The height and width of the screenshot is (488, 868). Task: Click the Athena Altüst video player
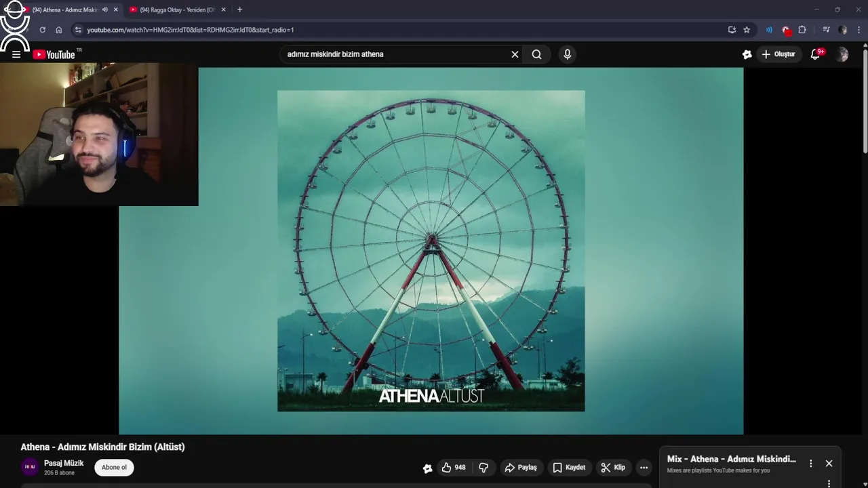(x=431, y=251)
